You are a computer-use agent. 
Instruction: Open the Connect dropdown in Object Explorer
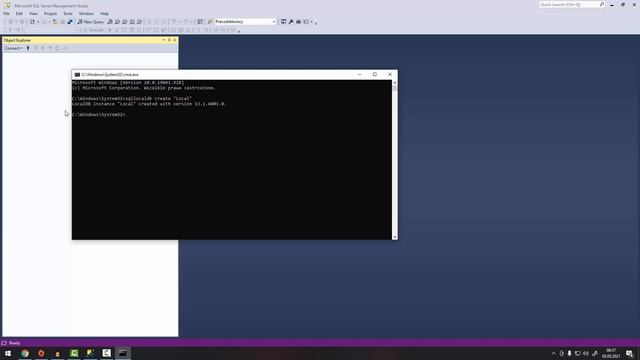point(13,48)
